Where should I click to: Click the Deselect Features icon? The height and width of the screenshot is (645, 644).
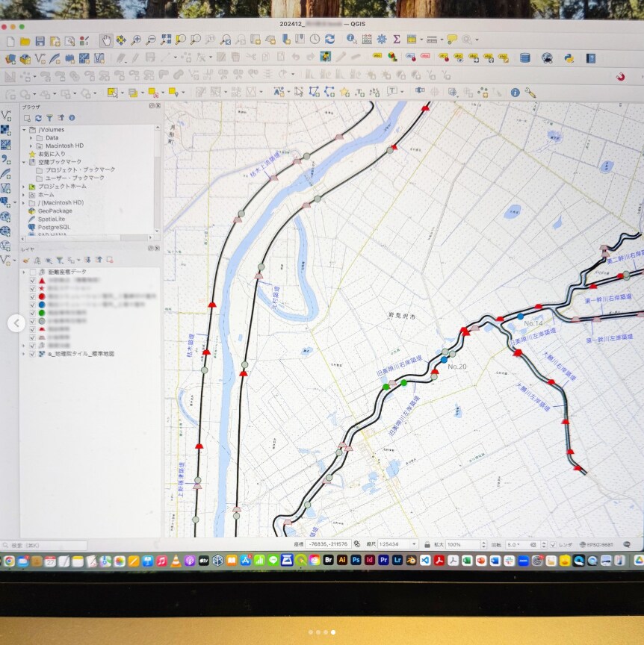[x=153, y=93]
